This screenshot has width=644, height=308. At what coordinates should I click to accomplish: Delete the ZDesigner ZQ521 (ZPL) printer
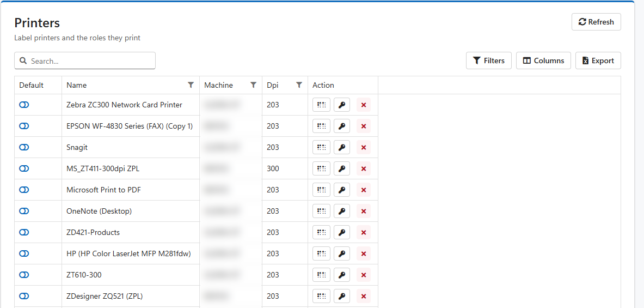(364, 296)
